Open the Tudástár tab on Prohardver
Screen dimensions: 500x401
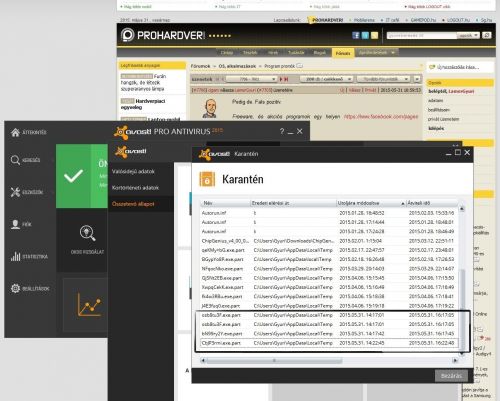pos(296,53)
